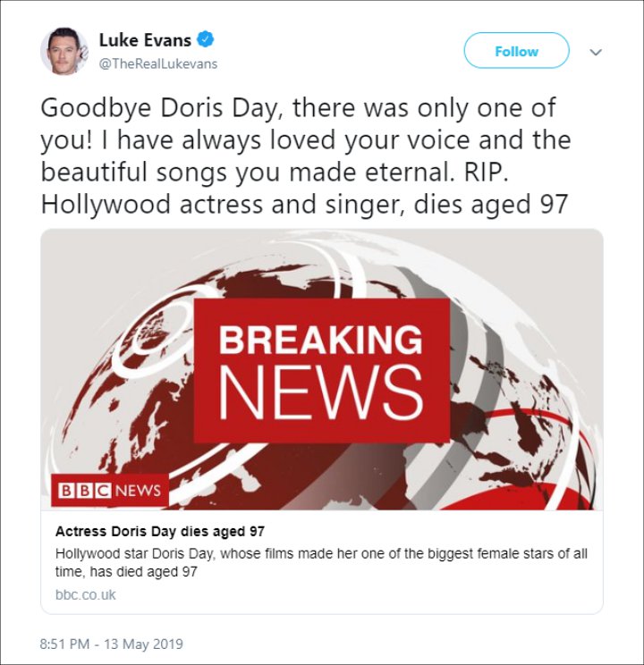Click the blue verified checkmark badge

point(206,39)
